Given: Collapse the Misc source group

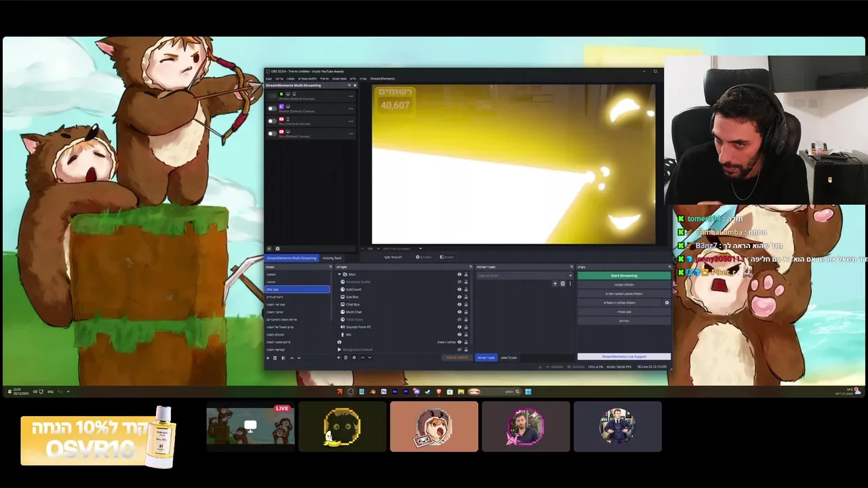Looking at the screenshot, I should pos(339,274).
